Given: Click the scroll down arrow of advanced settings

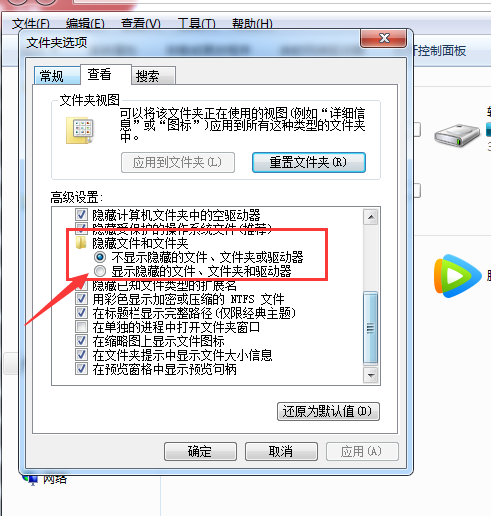Looking at the screenshot, I should [x=371, y=376].
